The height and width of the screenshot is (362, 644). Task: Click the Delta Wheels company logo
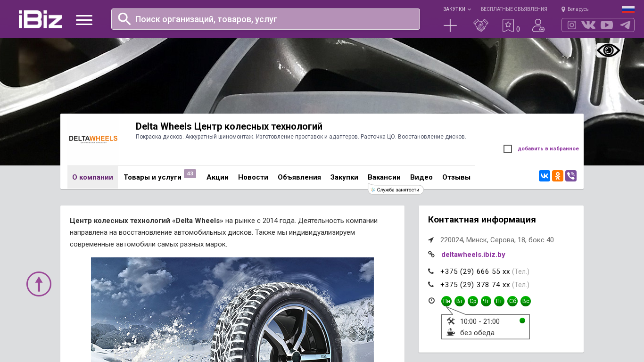[x=93, y=139]
